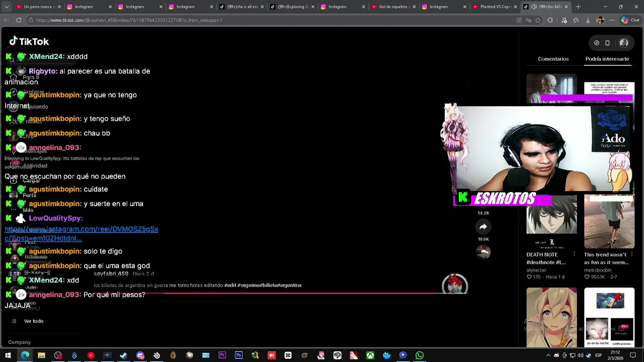Image resolution: width=644 pixels, height=362 pixels.
Task: Open options dots on This trend wasn't video
Action: click(632, 254)
